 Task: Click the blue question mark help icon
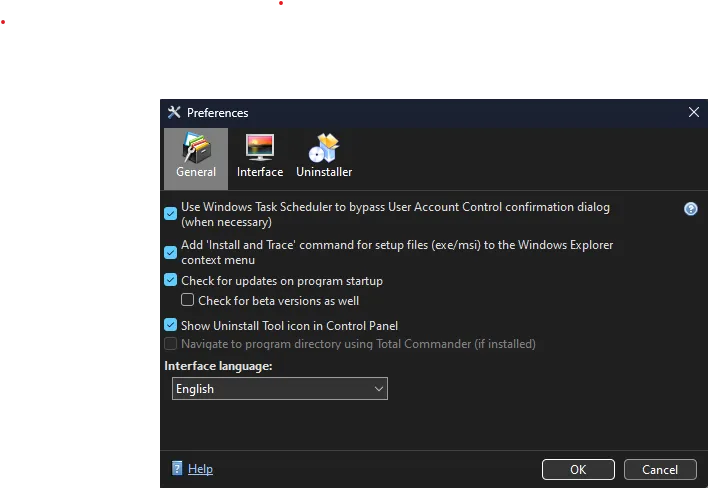(x=690, y=209)
